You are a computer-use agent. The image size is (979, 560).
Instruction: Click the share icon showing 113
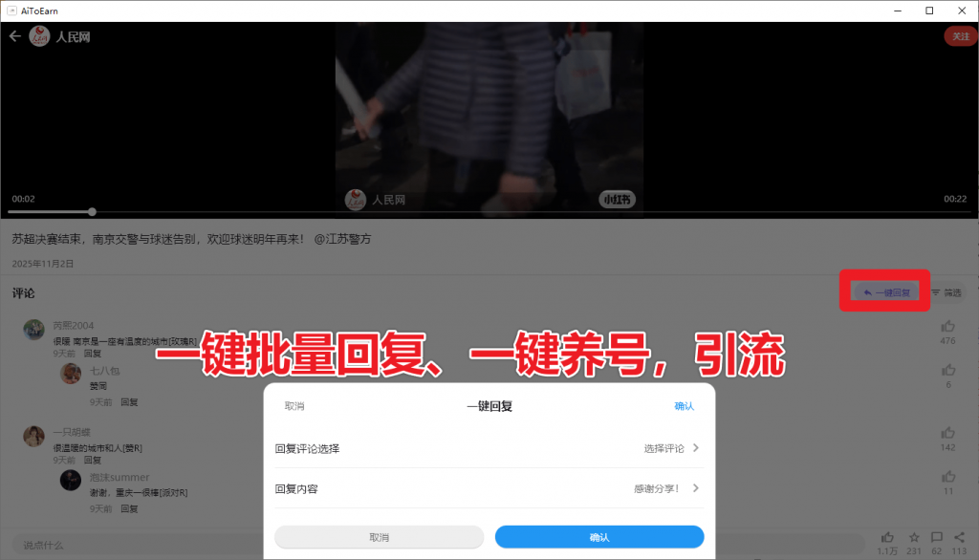(959, 538)
